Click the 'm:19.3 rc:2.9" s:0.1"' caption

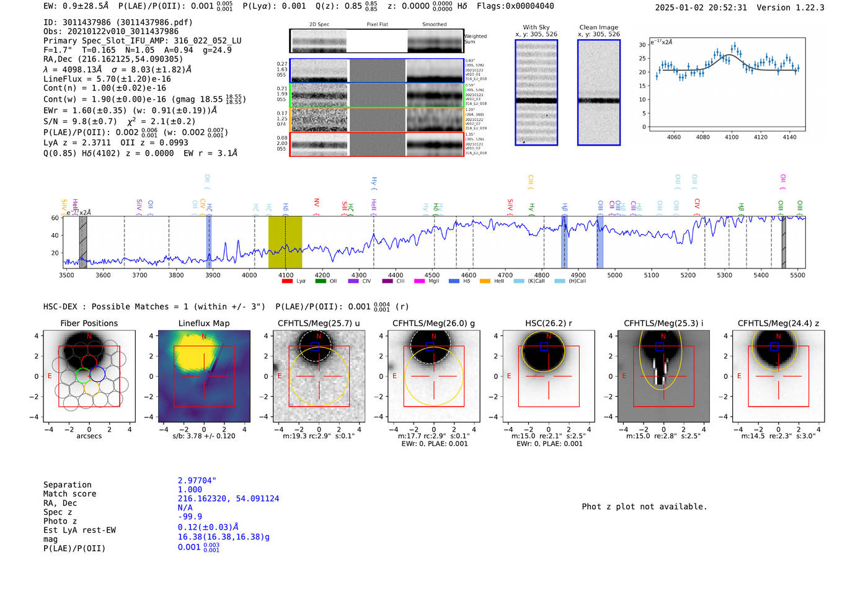click(319, 436)
